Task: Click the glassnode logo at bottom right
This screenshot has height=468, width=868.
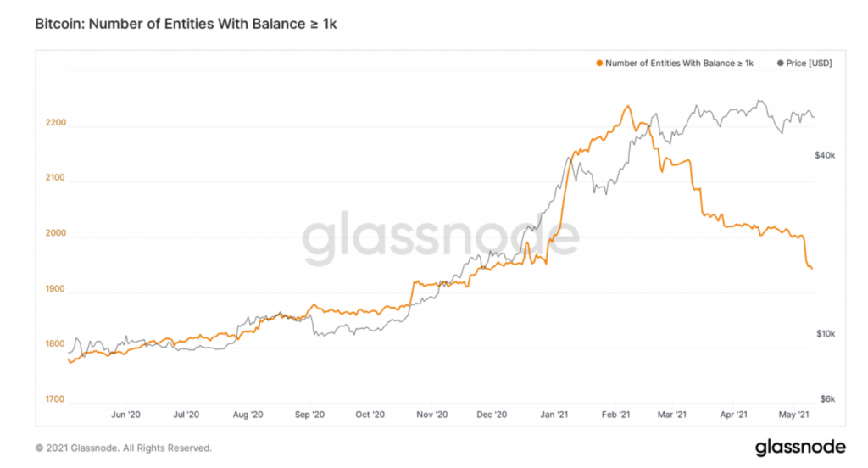Action: click(x=800, y=447)
